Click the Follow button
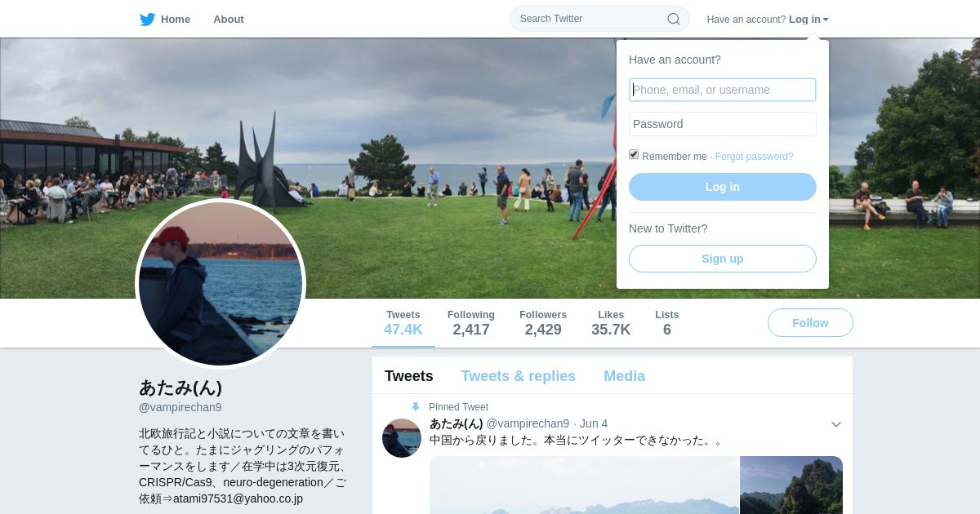 pyautogui.click(x=810, y=323)
